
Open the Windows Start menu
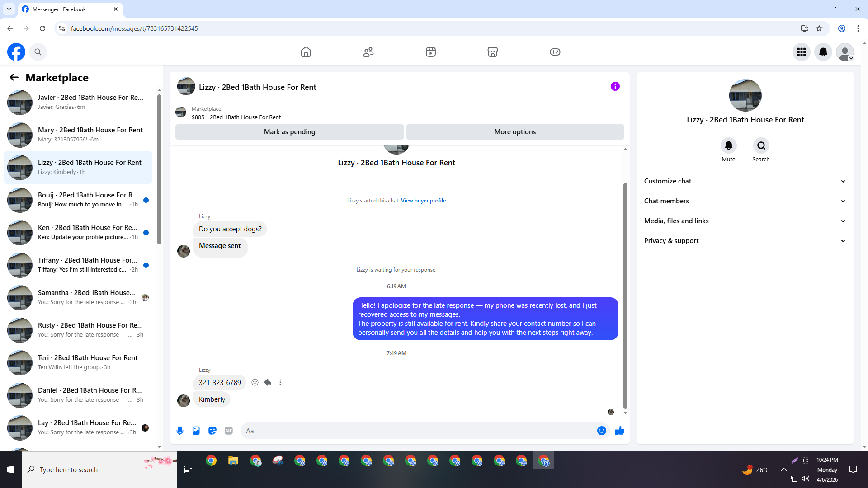tap(11, 469)
